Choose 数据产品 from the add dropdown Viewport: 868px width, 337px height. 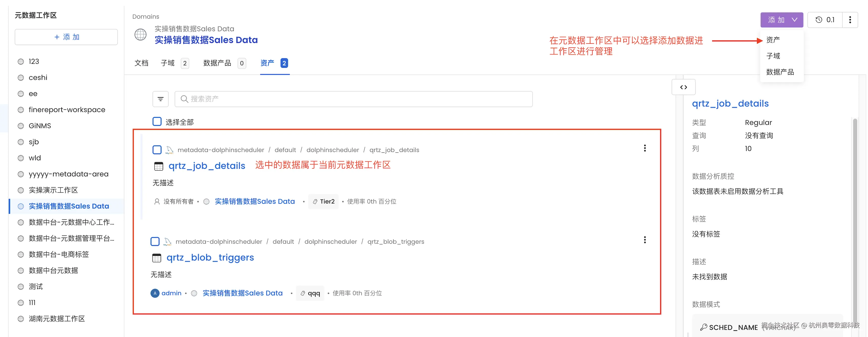point(780,71)
